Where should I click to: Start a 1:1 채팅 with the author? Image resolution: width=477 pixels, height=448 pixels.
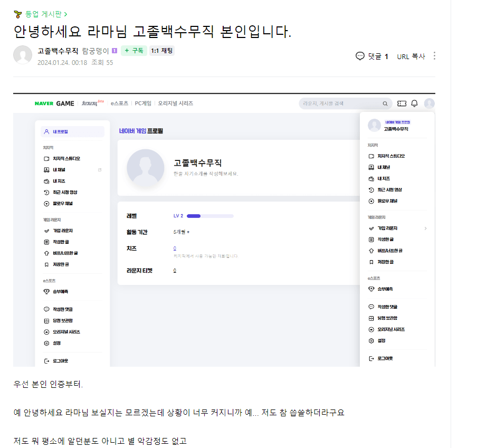click(x=162, y=51)
